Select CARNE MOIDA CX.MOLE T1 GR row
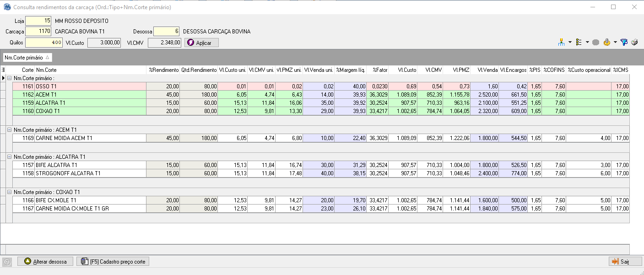 point(321,209)
